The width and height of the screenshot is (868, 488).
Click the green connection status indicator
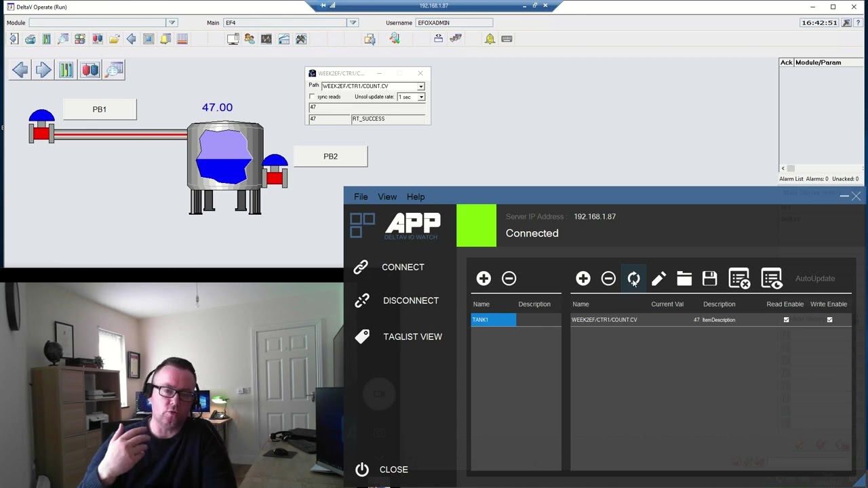(476, 226)
